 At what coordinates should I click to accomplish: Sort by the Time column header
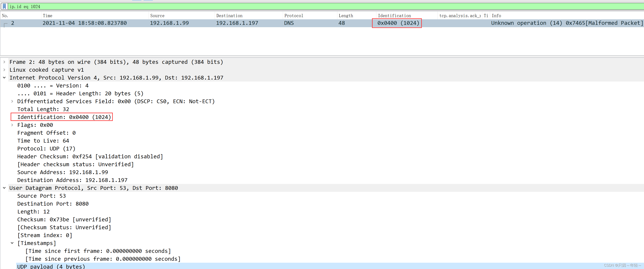(47, 16)
